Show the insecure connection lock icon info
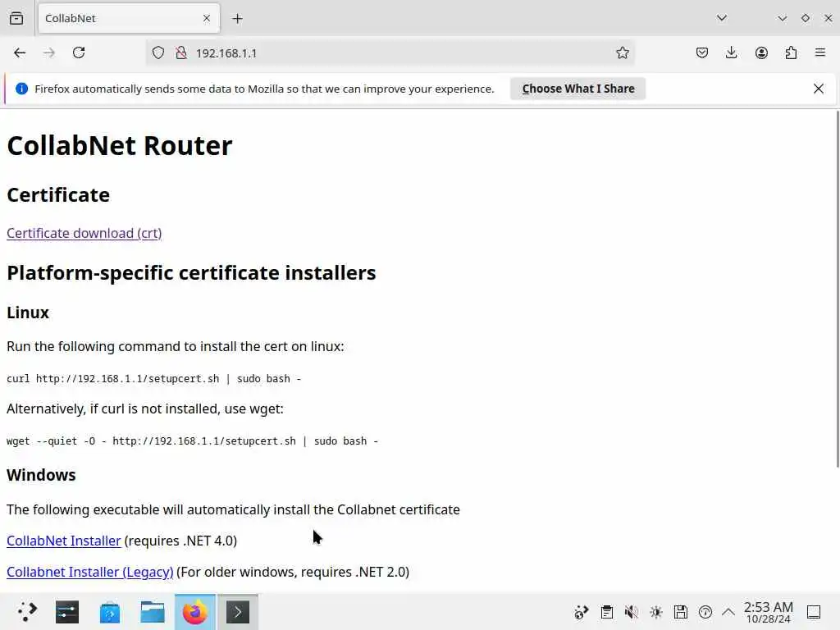This screenshot has width=840, height=630. (181, 52)
